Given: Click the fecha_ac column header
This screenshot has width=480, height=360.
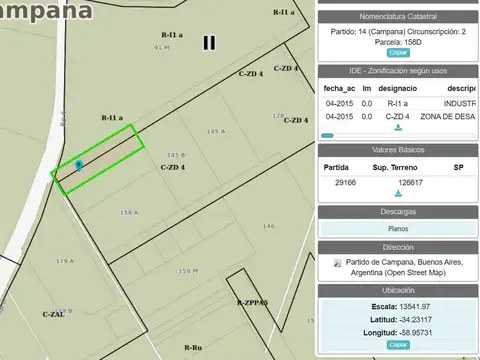Looking at the screenshot, I should [339, 88].
